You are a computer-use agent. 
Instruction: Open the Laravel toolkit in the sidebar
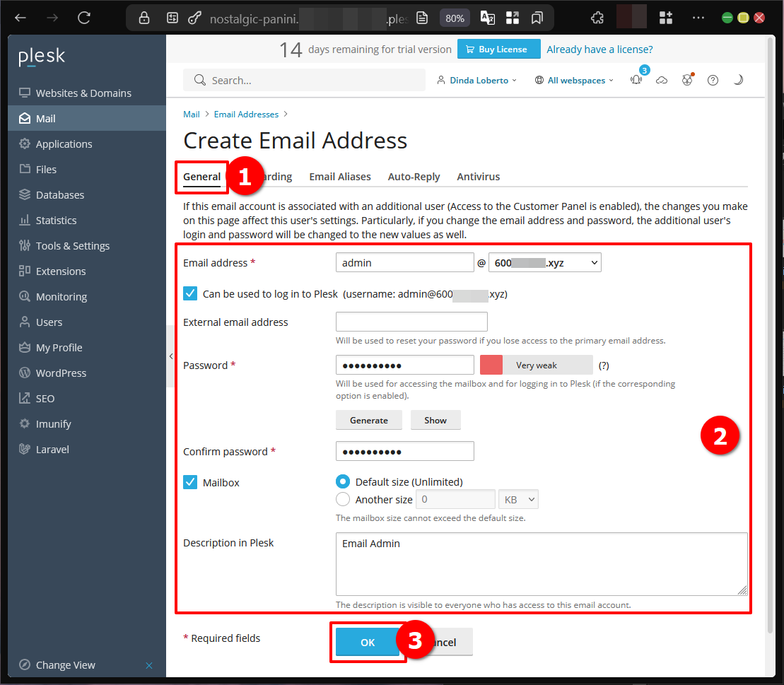pos(51,449)
